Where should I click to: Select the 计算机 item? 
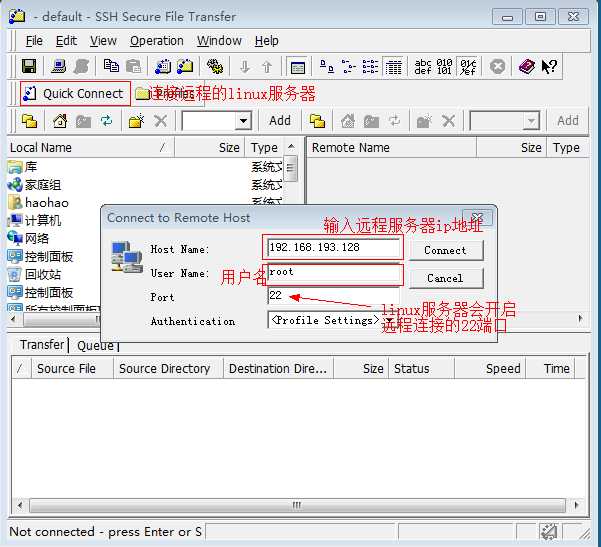(34, 220)
